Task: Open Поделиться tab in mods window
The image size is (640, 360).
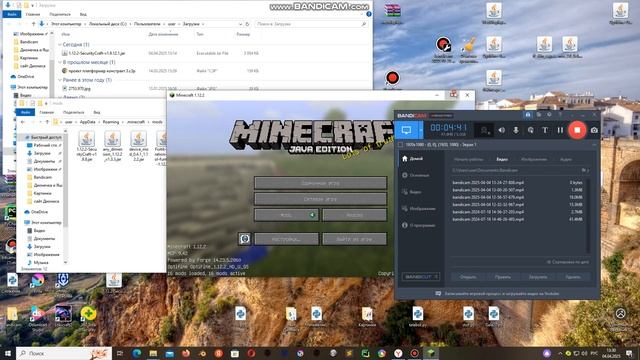Action: click(73, 112)
